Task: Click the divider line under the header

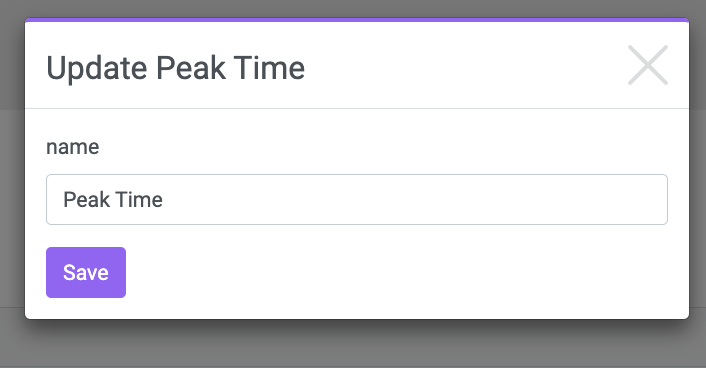Action: [357, 108]
